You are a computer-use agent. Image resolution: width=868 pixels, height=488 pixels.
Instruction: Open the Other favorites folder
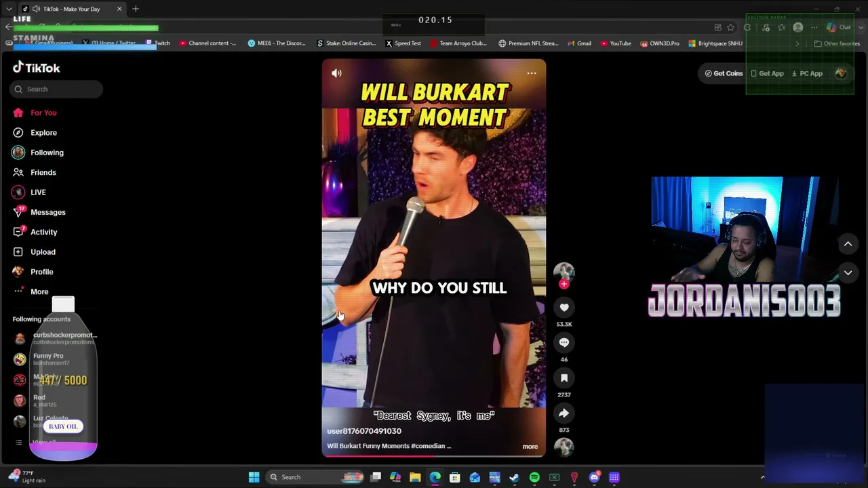click(837, 43)
